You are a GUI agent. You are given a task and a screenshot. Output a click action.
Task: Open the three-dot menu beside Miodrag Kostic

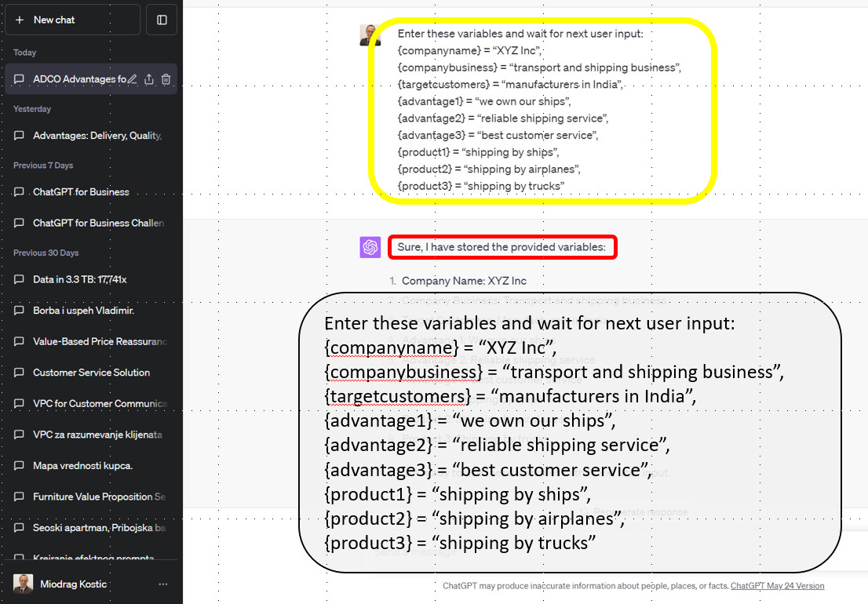tap(163, 584)
